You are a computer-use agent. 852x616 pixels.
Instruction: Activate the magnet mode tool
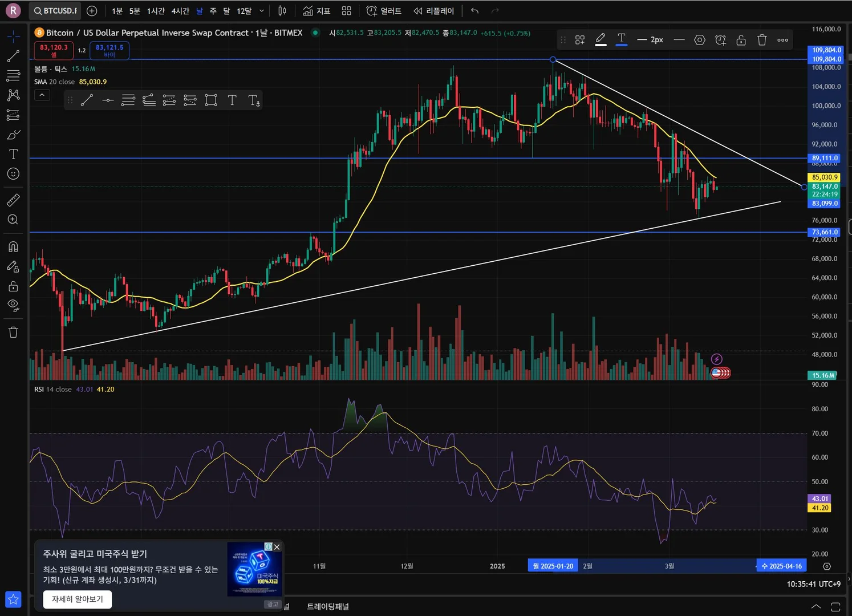click(13, 246)
